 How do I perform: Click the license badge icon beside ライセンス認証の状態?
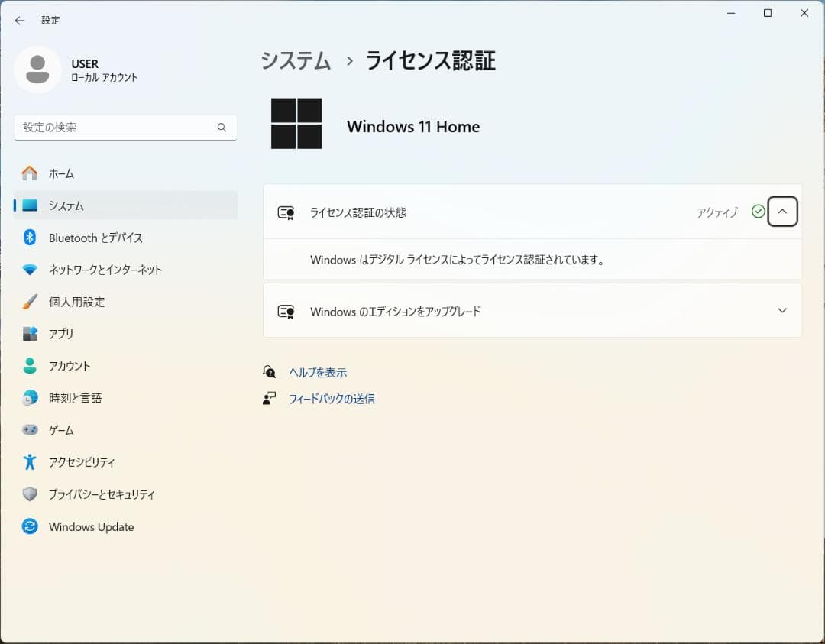coord(286,212)
